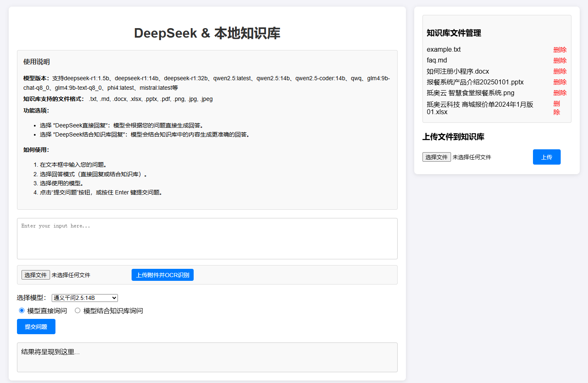This screenshot has width=588, height=383.
Task: Open the 选择模型 dropdown showing 通义千问2.5:14B
Action: pos(85,298)
